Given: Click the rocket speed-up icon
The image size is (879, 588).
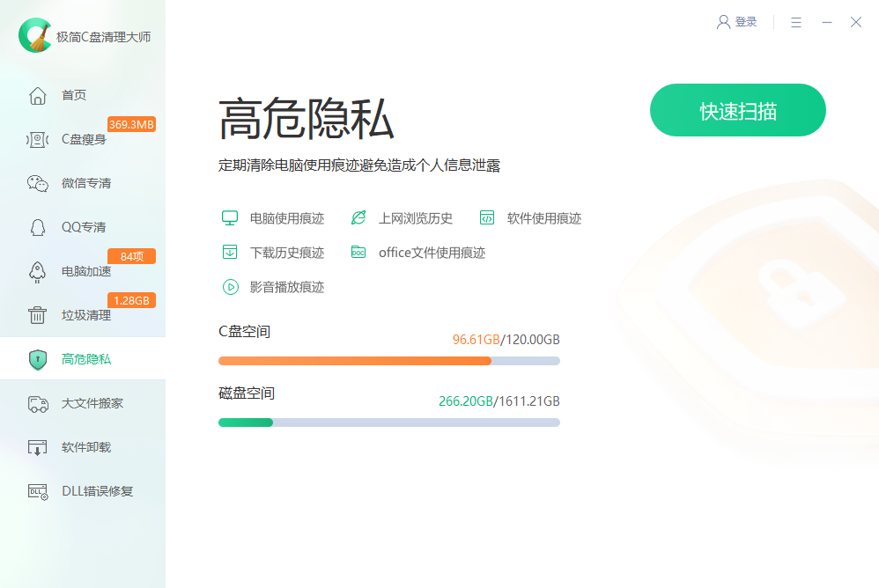Looking at the screenshot, I should [x=37, y=271].
